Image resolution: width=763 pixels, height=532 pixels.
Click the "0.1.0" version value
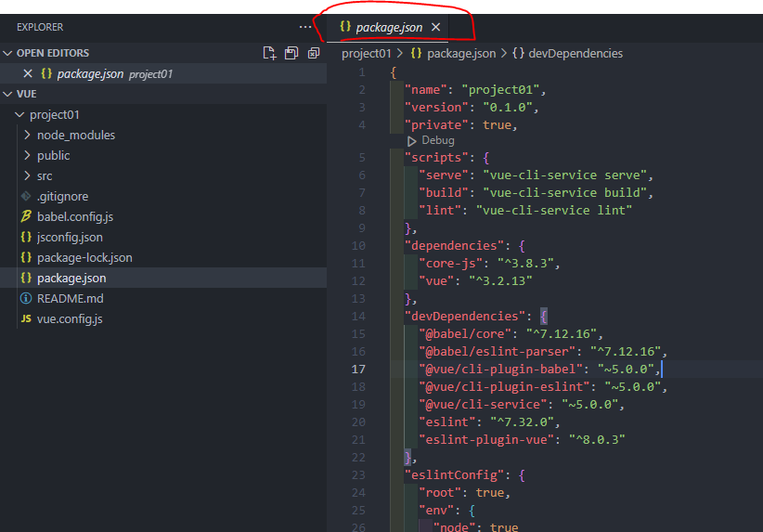coord(508,108)
